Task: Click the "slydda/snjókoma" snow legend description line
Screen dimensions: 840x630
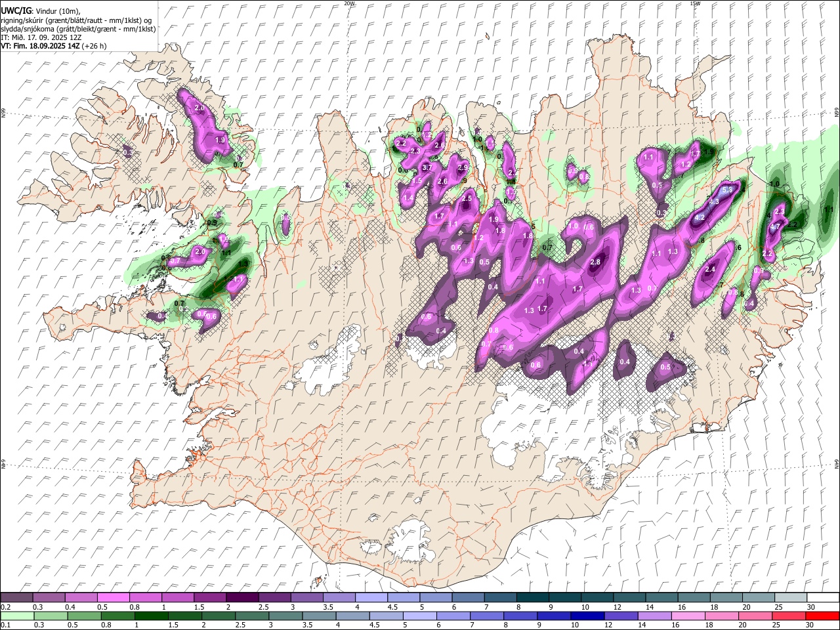Action: [x=78, y=29]
